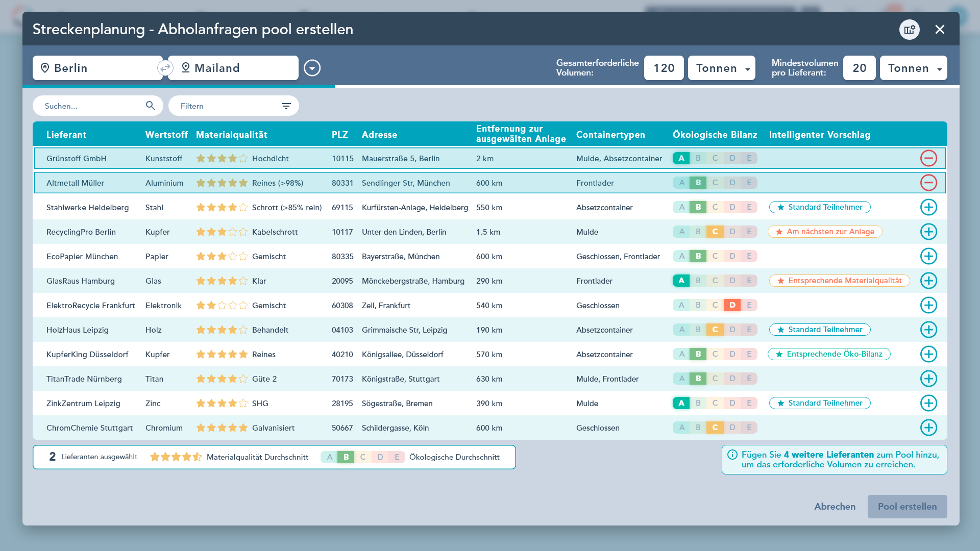Click Am nächsten zur Anlage tag
This screenshot has width=980, height=551.
pos(825,232)
